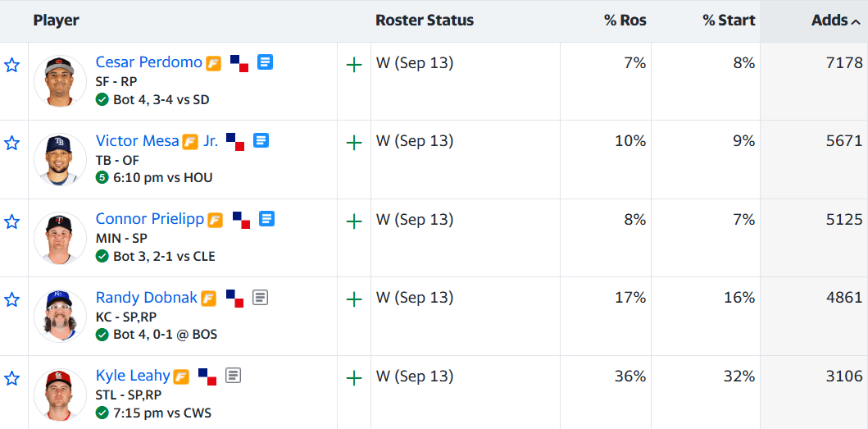
Task: Toggle watchlist star for Victor Mesa Jr.
Action: tap(11, 144)
